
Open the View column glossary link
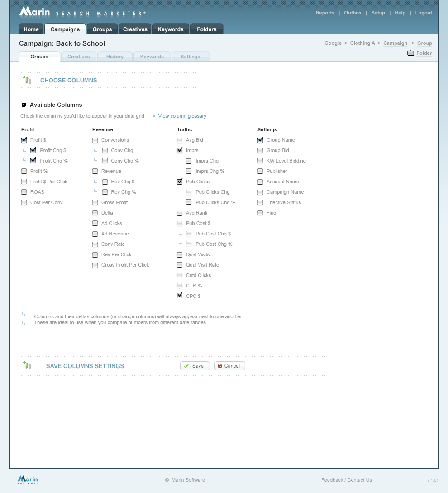pos(182,116)
